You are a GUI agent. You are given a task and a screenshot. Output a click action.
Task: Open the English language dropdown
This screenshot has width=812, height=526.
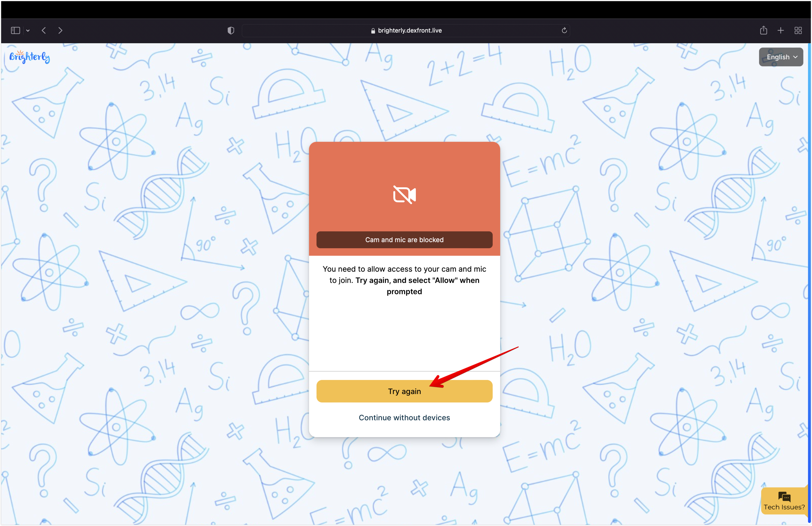click(x=781, y=57)
